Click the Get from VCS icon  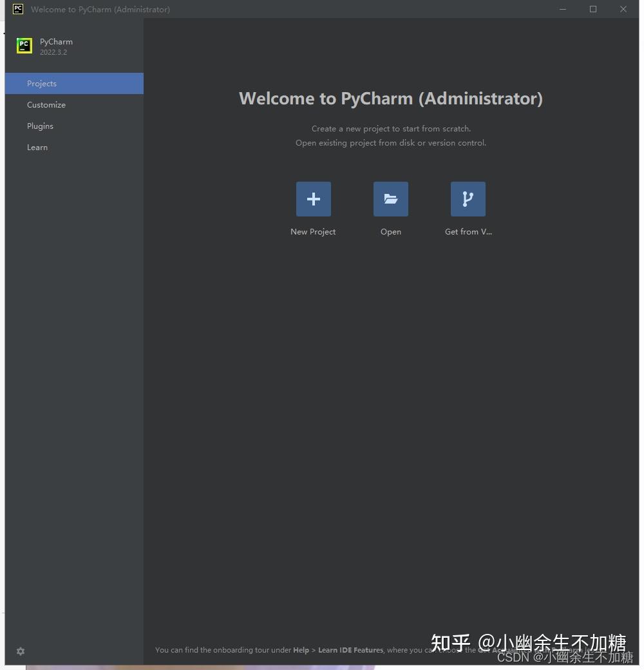tap(468, 198)
